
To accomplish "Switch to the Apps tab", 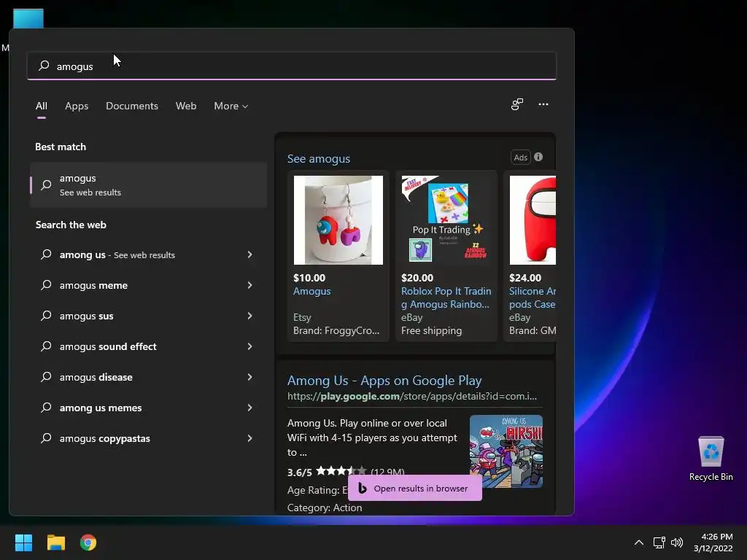I will pyautogui.click(x=77, y=106).
